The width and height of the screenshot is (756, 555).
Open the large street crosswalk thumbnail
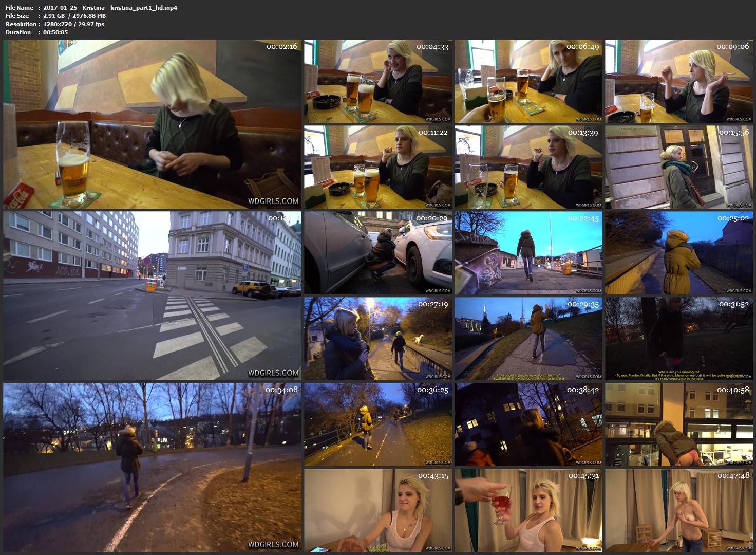coord(152,295)
